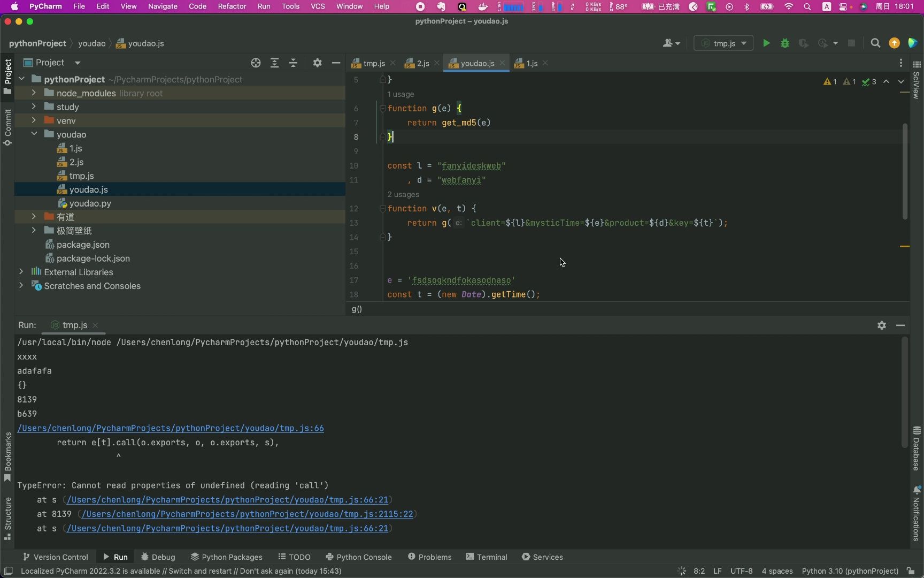
Task: Go to previous highlighted error arrow
Action: point(886,82)
